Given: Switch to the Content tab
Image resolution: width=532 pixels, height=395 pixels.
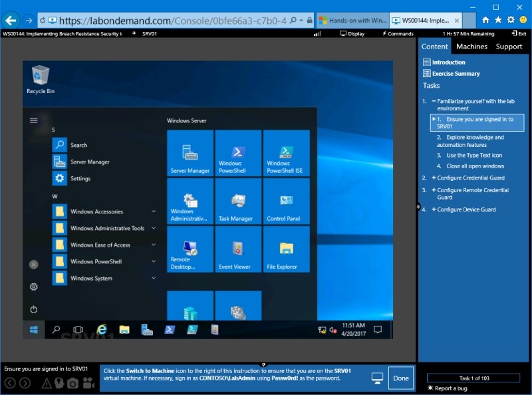Looking at the screenshot, I should [x=434, y=47].
